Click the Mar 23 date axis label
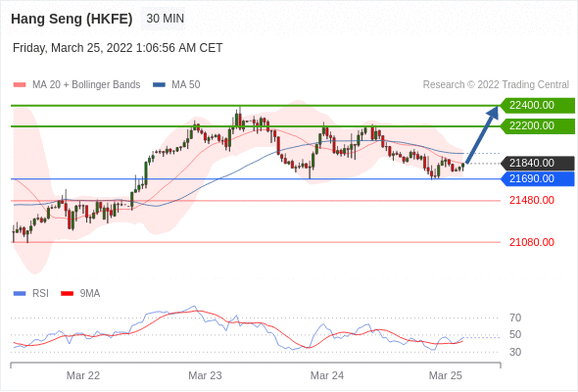 pyautogui.click(x=205, y=375)
